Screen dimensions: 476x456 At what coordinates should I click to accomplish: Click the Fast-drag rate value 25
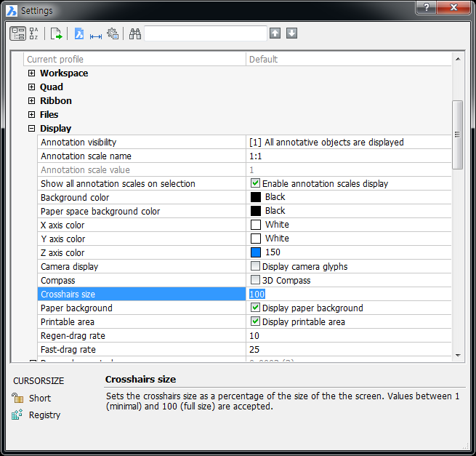[254, 349]
